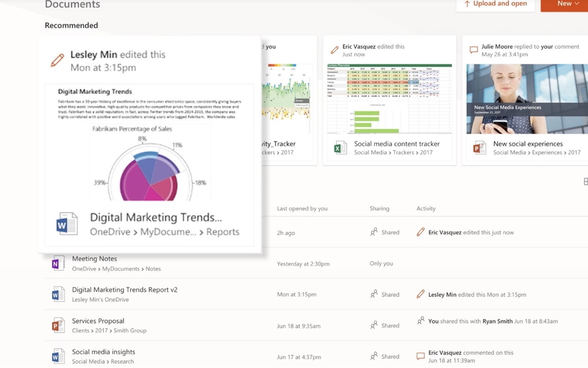Click Jun 17 at 4:37pm timestamp
The width and height of the screenshot is (588, 368).
point(298,357)
